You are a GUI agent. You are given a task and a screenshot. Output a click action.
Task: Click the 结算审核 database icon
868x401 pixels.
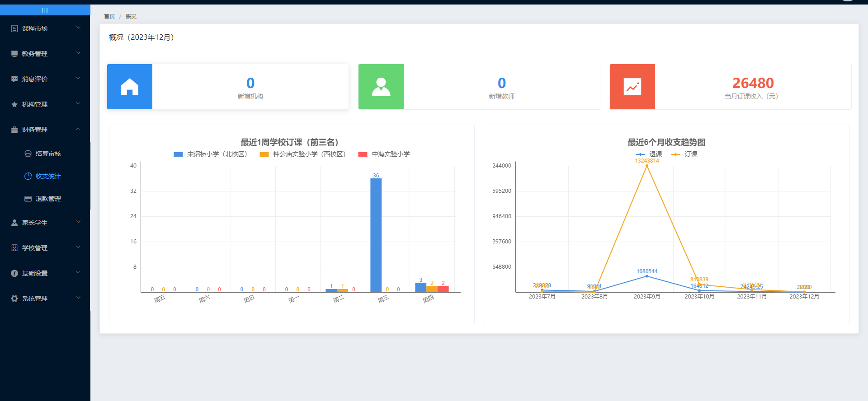[x=28, y=154]
